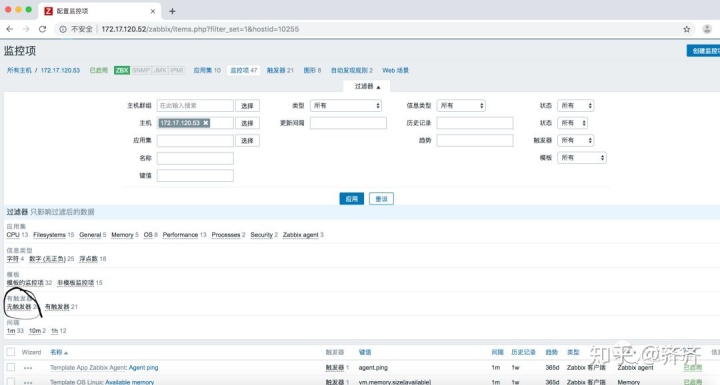Focus the 应用集 input field
Viewport: 720px width, 385px height.
tap(195, 141)
